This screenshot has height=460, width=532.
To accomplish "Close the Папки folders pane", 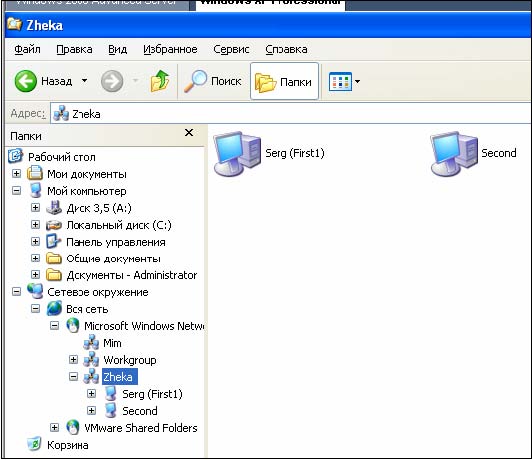I will click(x=189, y=133).
